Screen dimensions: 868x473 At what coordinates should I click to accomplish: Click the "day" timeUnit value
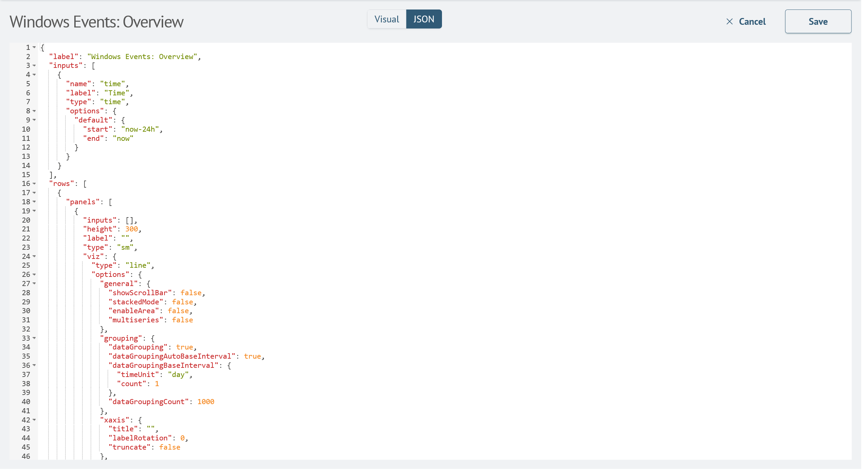point(178,375)
